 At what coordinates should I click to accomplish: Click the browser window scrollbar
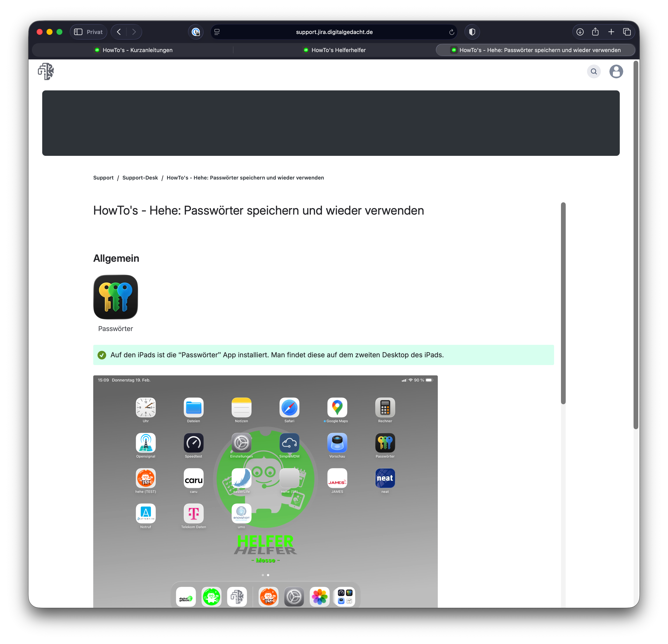pyautogui.click(x=636, y=245)
